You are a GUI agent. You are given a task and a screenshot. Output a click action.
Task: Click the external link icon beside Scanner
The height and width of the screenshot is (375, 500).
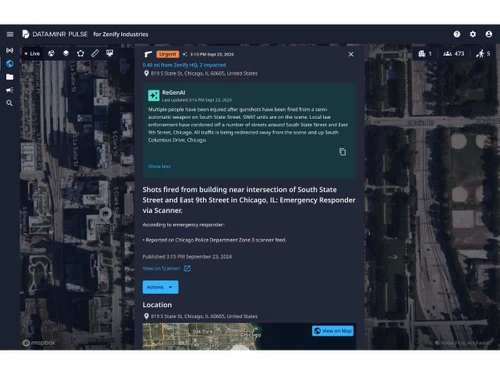click(x=187, y=268)
